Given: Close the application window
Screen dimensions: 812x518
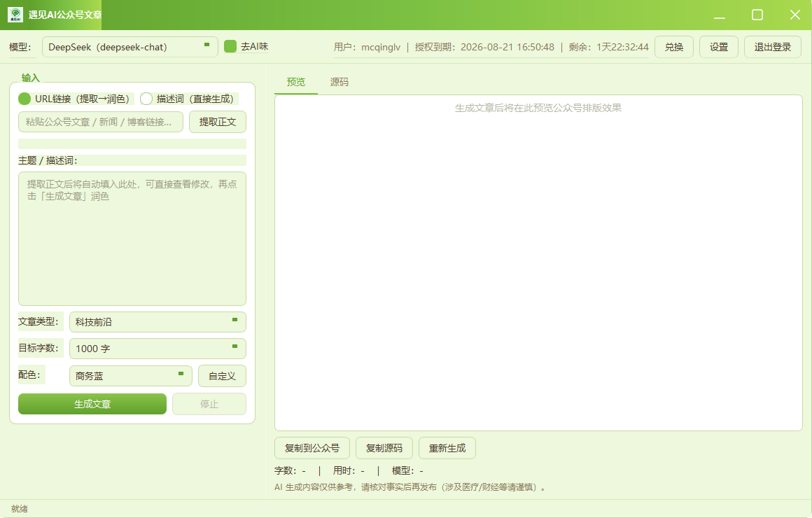Looking at the screenshot, I should click(x=795, y=15).
